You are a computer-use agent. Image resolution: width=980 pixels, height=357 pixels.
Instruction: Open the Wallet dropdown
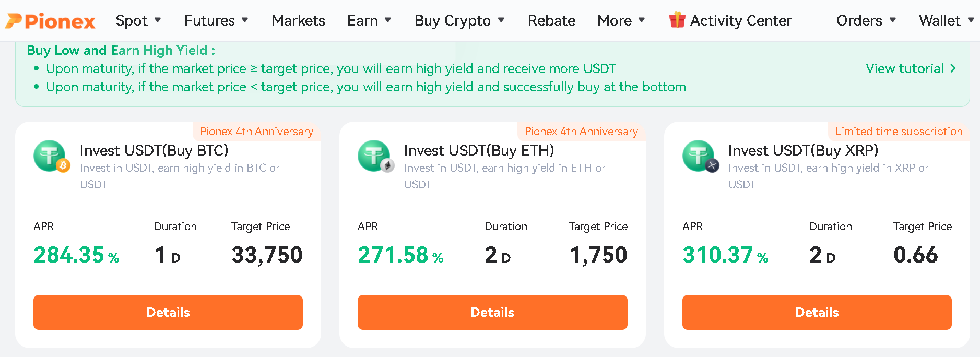[946, 20]
